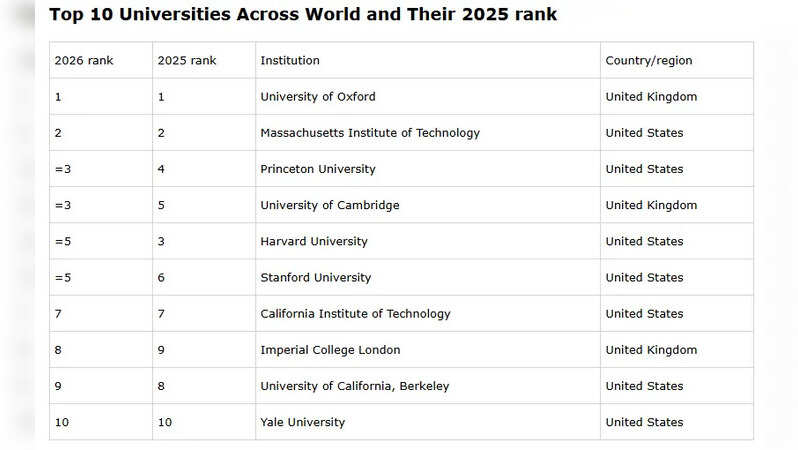798x450 pixels.
Task: Select the "2026 rank" column header
Action: click(84, 61)
